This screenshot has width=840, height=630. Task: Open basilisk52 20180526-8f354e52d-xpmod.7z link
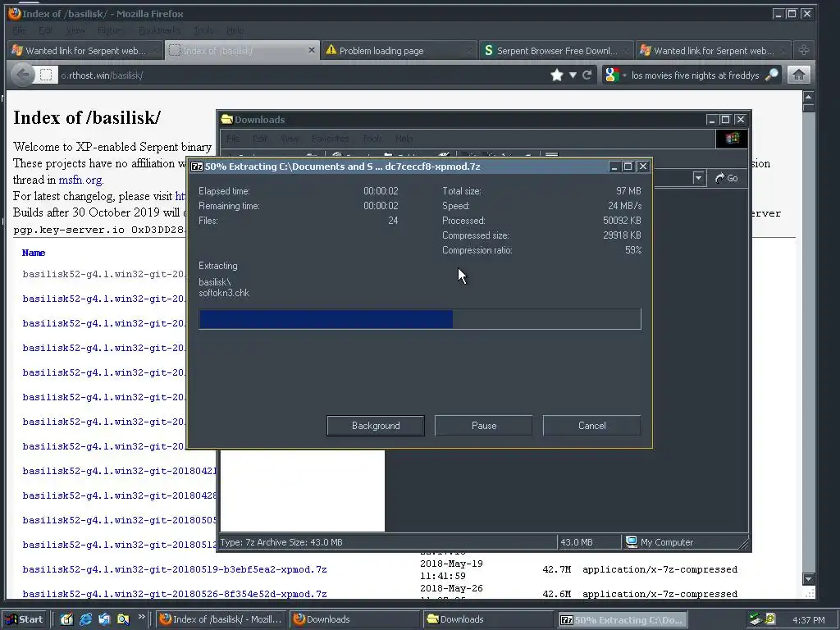click(175, 594)
